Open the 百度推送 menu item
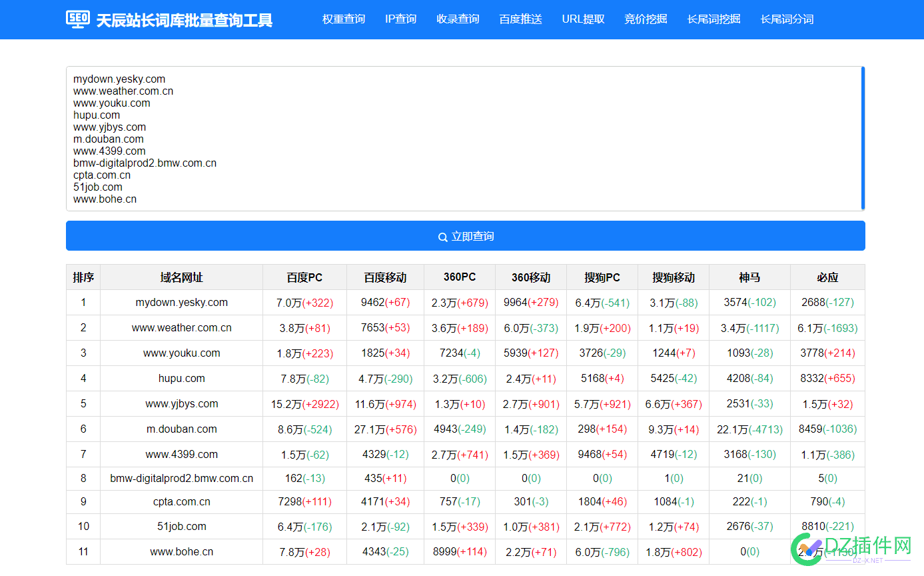 coord(521,19)
